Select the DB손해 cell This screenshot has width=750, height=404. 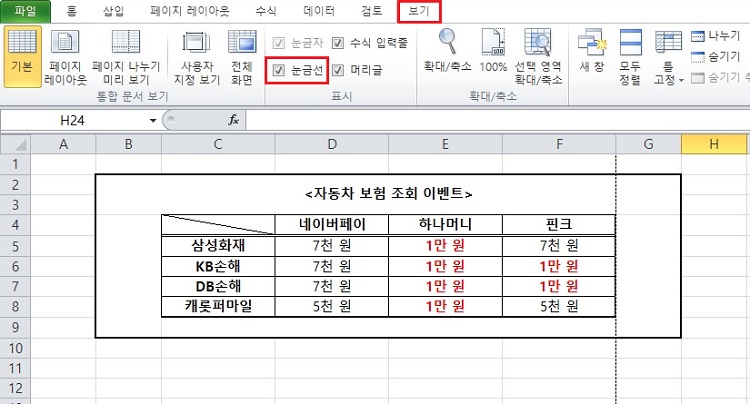pos(218,286)
